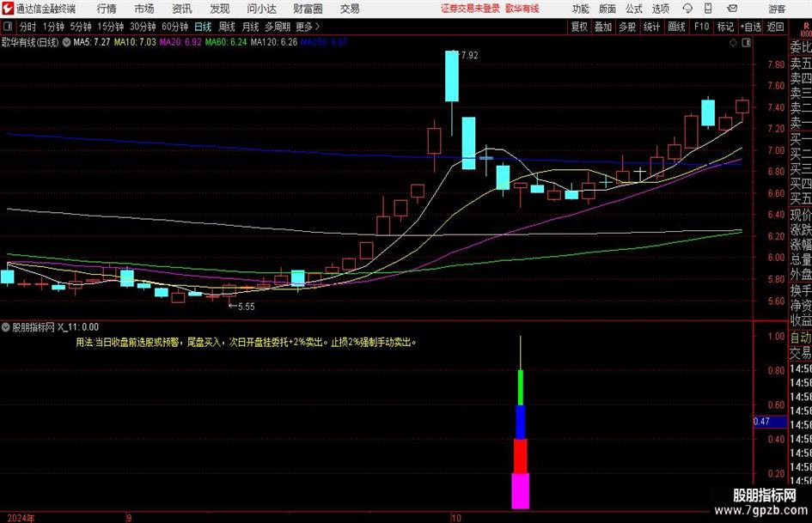The width and height of the screenshot is (812, 523).
Task: Open the mail envelope icon
Action: 732,9
